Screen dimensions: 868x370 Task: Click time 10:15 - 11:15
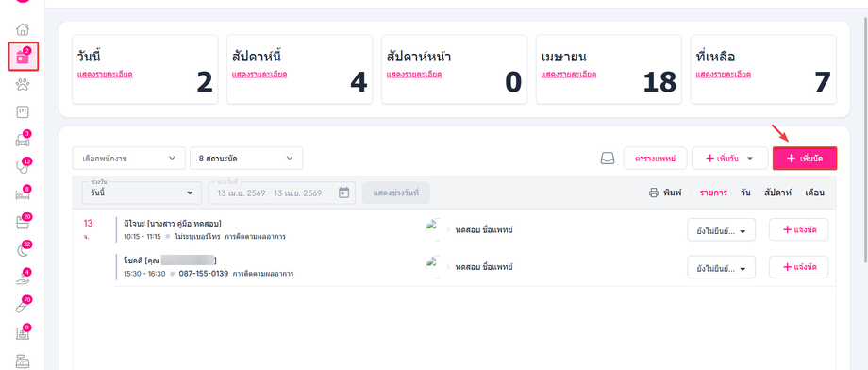pos(142,237)
